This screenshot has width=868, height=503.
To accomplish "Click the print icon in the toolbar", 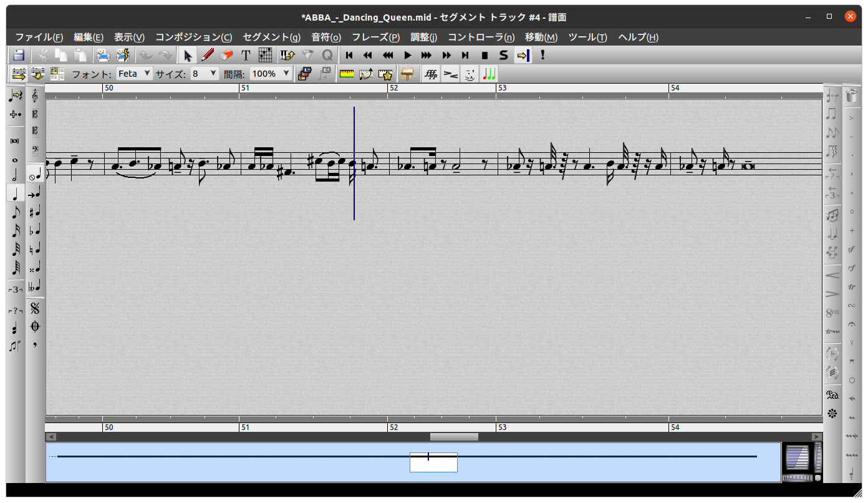I will (102, 55).
